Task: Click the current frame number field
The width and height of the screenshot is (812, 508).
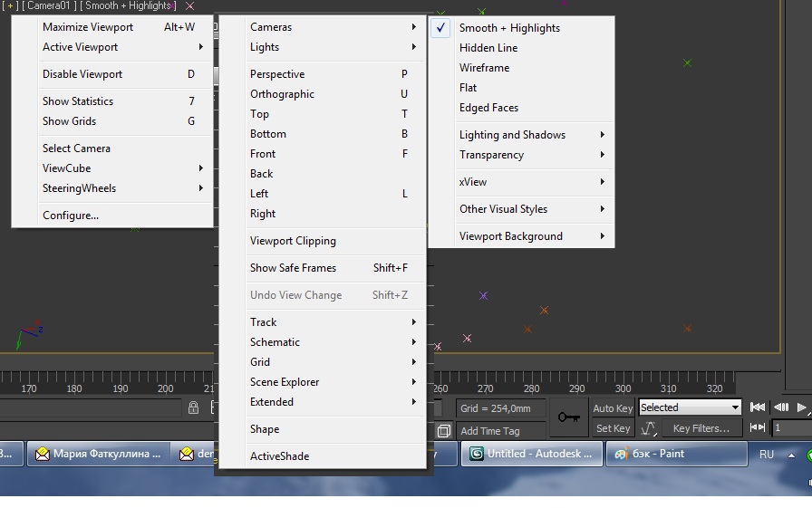Action: click(x=791, y=427)
